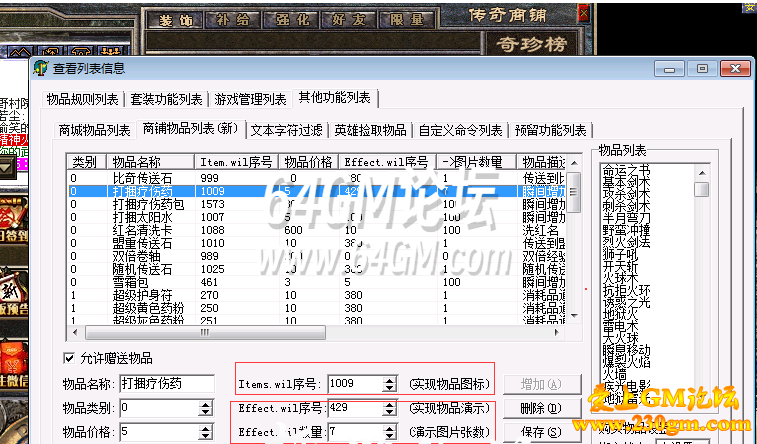Select the 双倍卷轴 row

tap(316, 256)
